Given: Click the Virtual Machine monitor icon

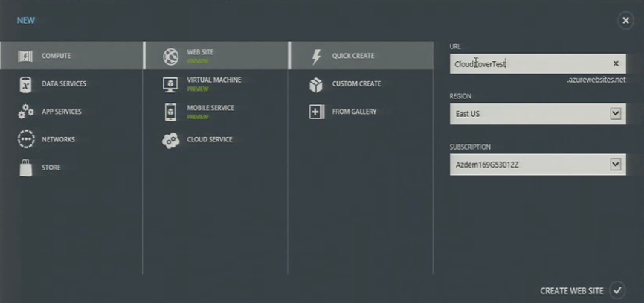Looking at the screenshot, I should coord(170,84).
